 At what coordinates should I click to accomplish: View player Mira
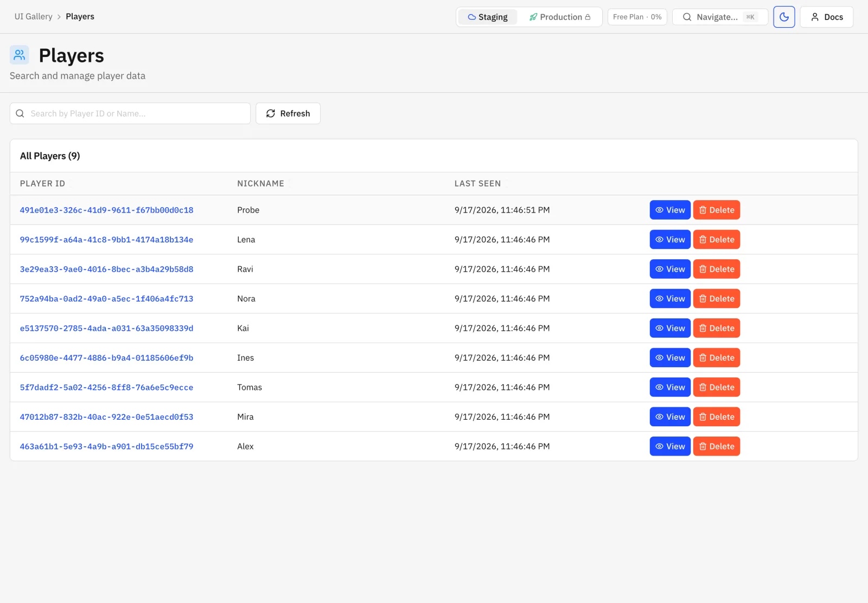tap(670, 416)
